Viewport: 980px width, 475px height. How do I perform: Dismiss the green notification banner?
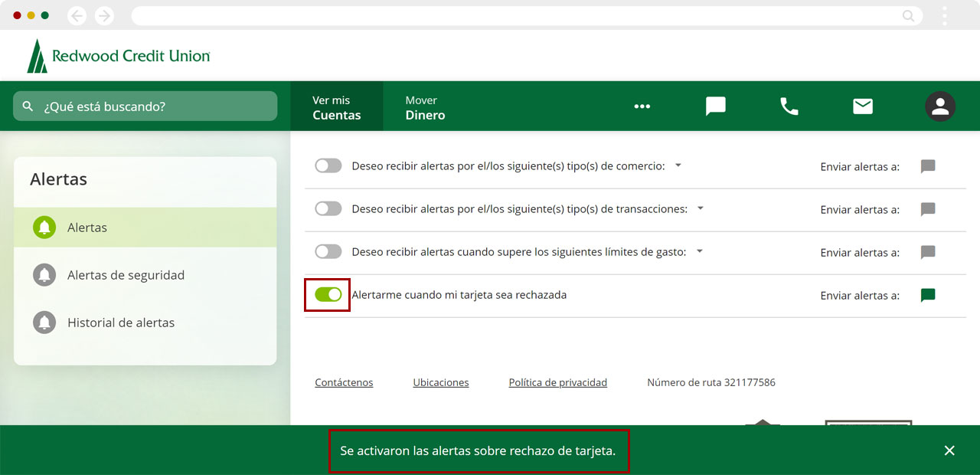coord(949,450)
